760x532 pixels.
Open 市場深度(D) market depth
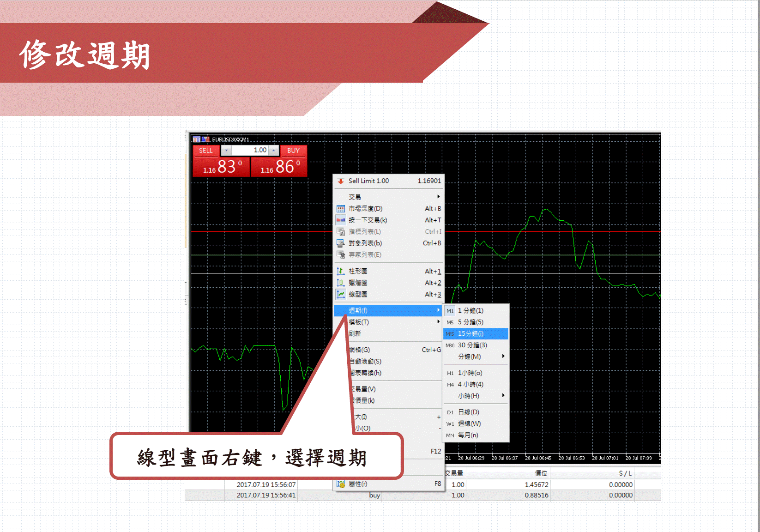tap(388, 209)
